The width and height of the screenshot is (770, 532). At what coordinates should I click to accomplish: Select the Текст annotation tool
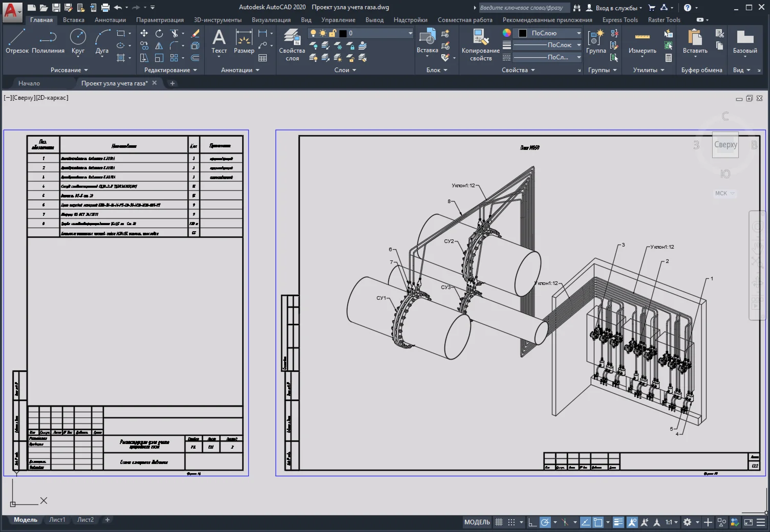point(219,41)
